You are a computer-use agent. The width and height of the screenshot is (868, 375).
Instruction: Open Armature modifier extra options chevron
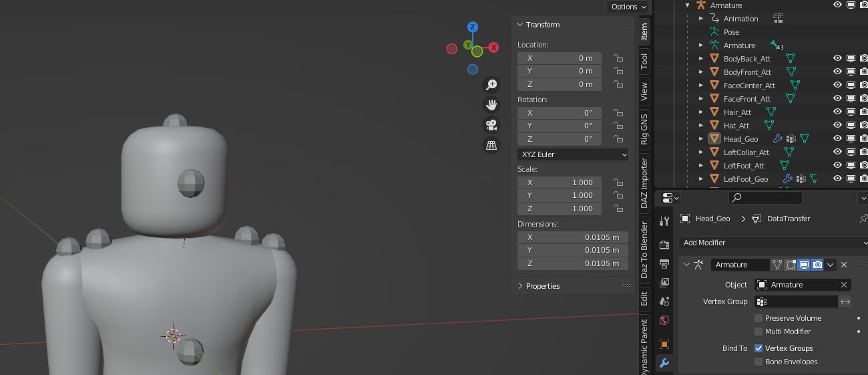coord(831,265)
